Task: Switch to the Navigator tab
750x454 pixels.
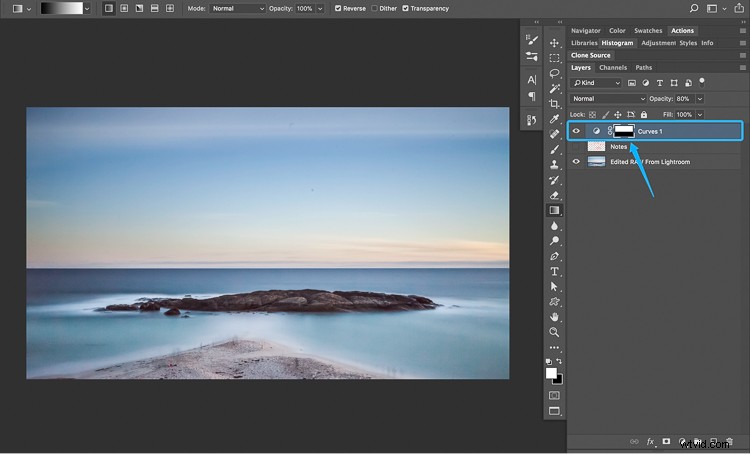Action: pyautogui.click(x=585, y=31)
